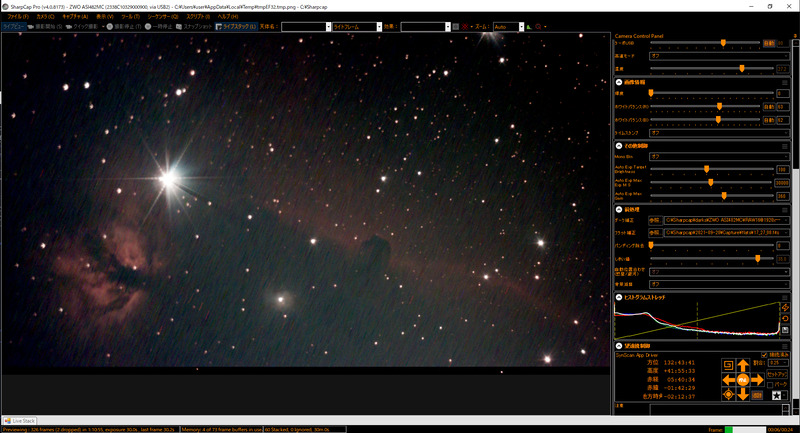Click the 輝度 (brightness) slider handle
Viewport: 800px width, 433px height.
(651, 93)
